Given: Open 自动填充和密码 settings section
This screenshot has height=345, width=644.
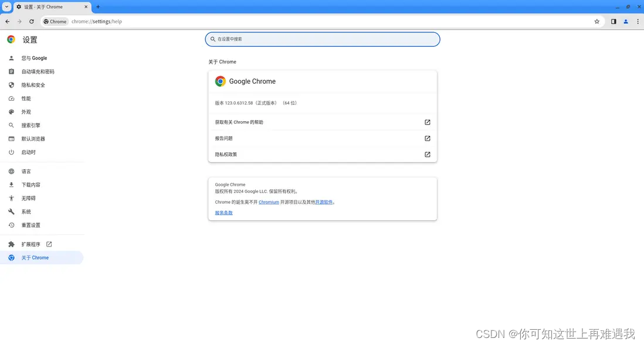Looking at the screenshot, I should coord(42,72).
